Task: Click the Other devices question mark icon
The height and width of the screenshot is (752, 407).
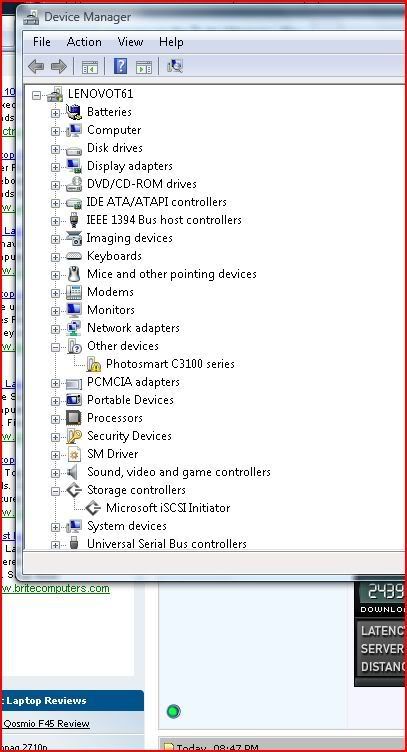Action: coord(74,346)
